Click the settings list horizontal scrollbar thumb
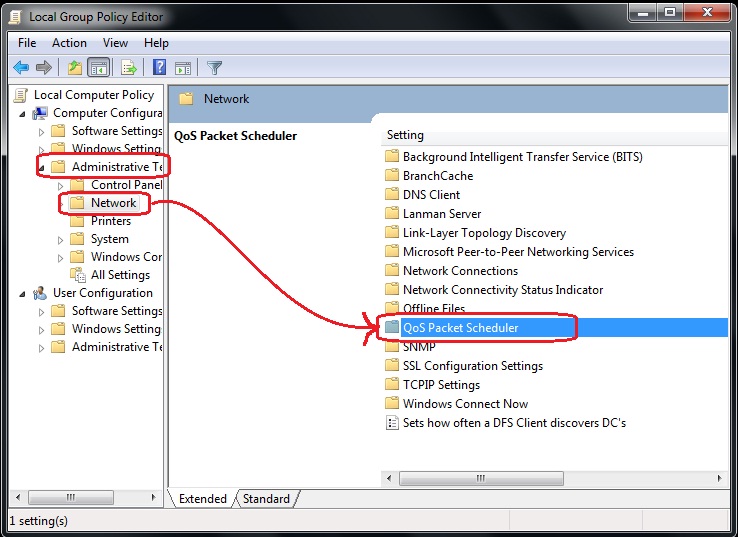The width and height of the screenshot is (738, 537). (x=481, y=478)
